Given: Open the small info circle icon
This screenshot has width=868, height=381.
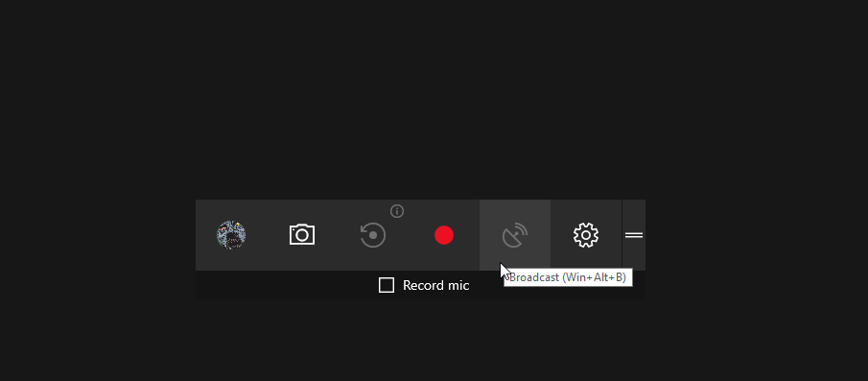Looking at the screenshot, I should 397,211.
